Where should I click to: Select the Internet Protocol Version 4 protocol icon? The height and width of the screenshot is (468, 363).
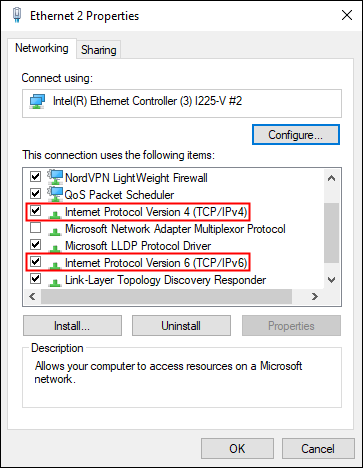pyautogui.click(x=55, y=214)
